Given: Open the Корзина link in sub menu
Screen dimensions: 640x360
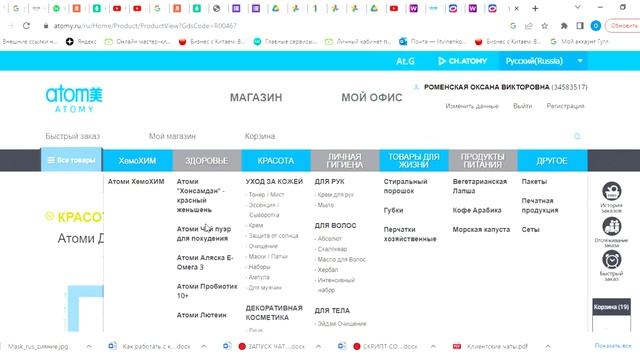Looking at the screenshot, I should pyautogui.click(x=260, y=136).
